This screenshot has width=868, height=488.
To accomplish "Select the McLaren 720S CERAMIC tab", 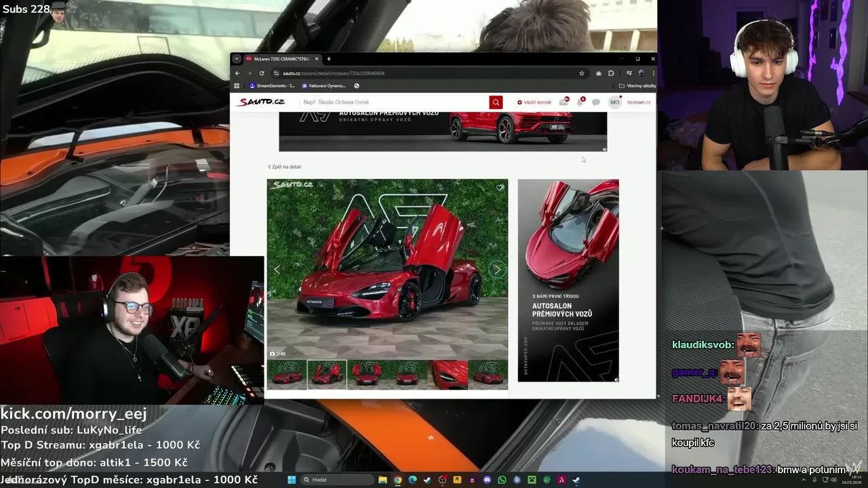I will click(x=282, y=59).
